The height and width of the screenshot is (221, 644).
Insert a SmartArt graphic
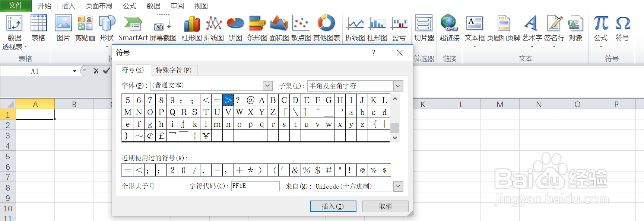coord(133,28)
